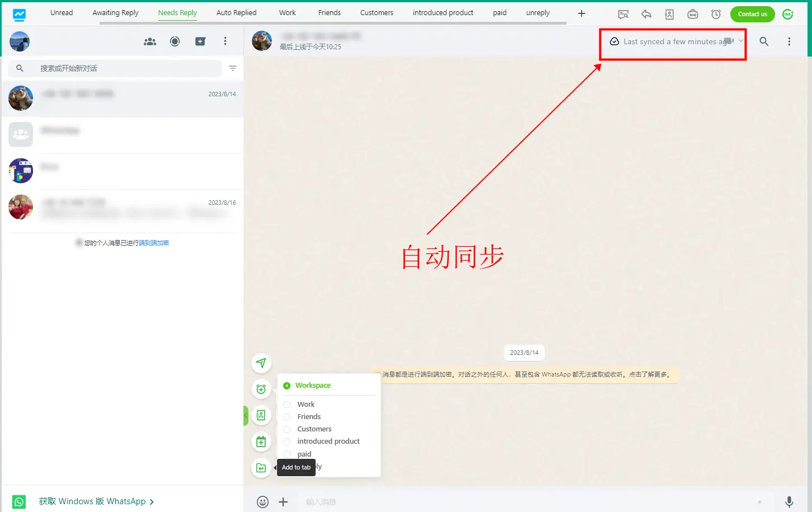Click the Status circle icon in left panel header

point(175,41)
